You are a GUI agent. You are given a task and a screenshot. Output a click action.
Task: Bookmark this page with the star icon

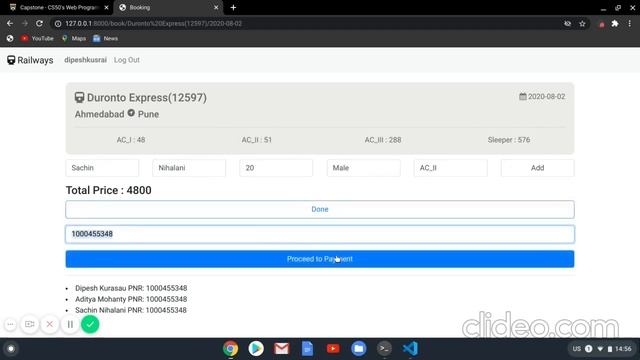[x=582, y=24]
